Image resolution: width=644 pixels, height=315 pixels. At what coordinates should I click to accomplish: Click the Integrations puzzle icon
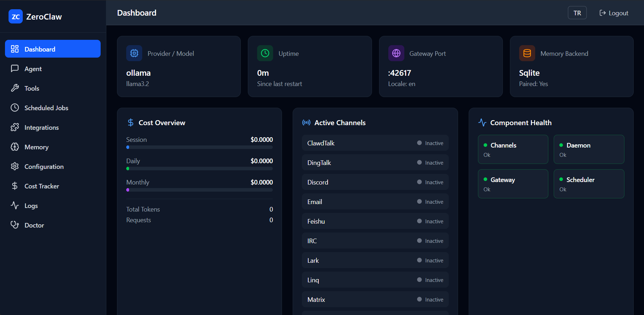[15, 127]
